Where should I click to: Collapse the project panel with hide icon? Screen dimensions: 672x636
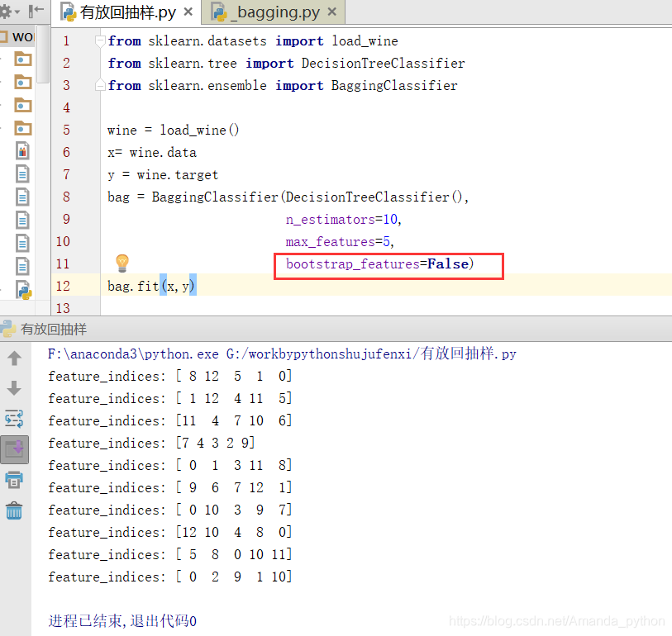pyautogui.click(x=36, y=12)
